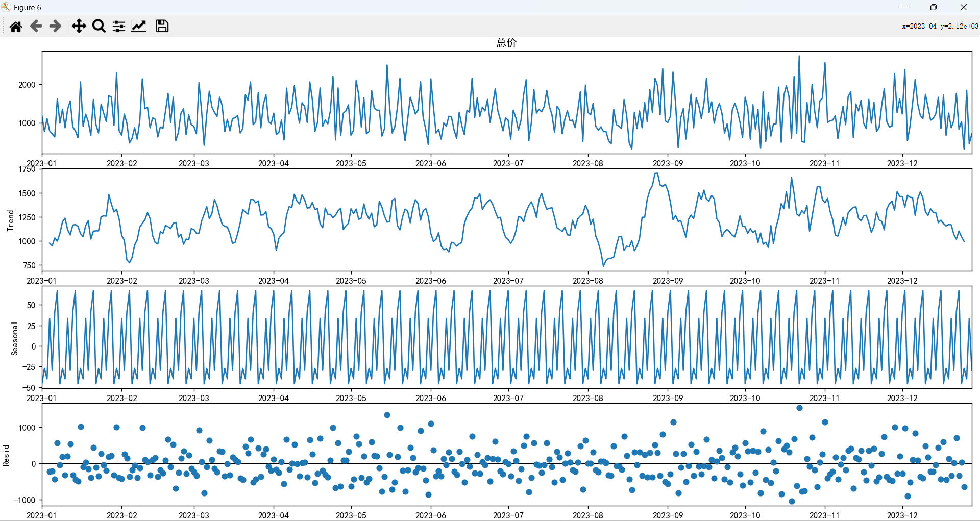Click '2023-06' label under the Resid plot
The width and height of the screenshot is (980, 521).
coord(430,515)
